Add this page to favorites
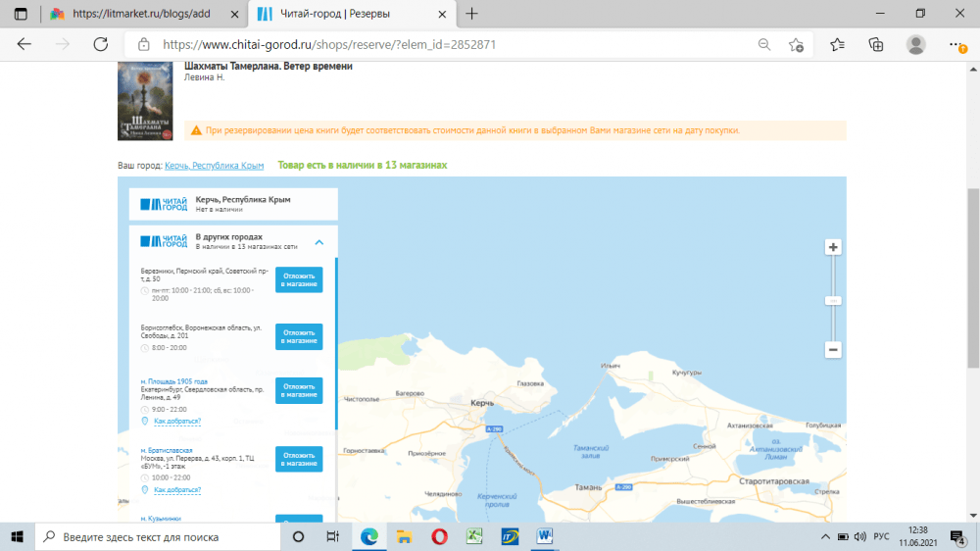Screen dimensions: 980x551 (x=796, y=44)
